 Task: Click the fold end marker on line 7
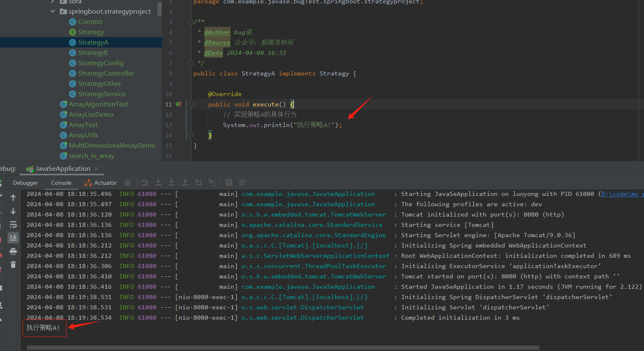tap(191, 63)
